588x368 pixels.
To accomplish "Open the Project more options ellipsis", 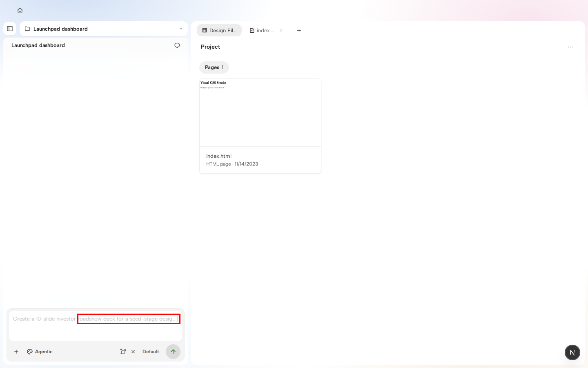I will (x=570, y=47).
